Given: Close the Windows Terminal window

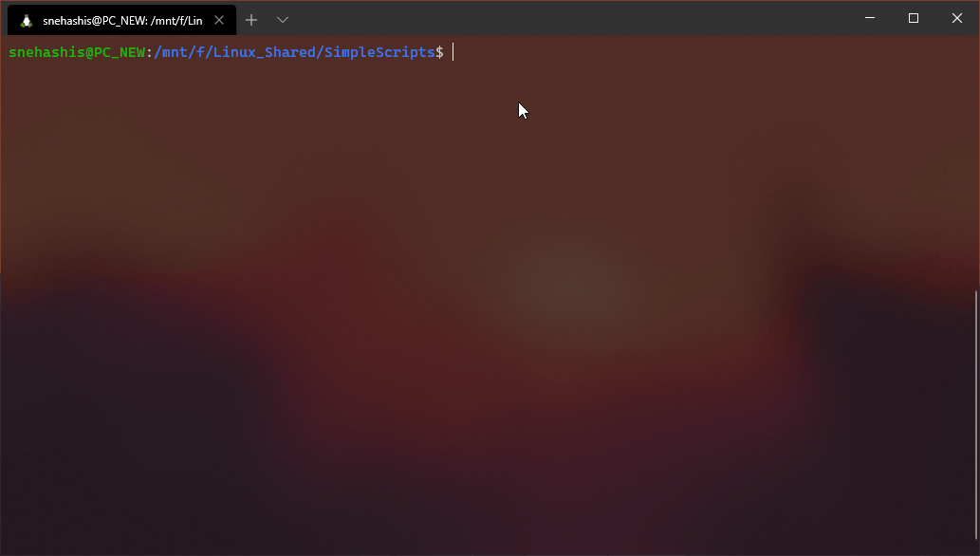Looking at the screenshot, I should point(957,17).
